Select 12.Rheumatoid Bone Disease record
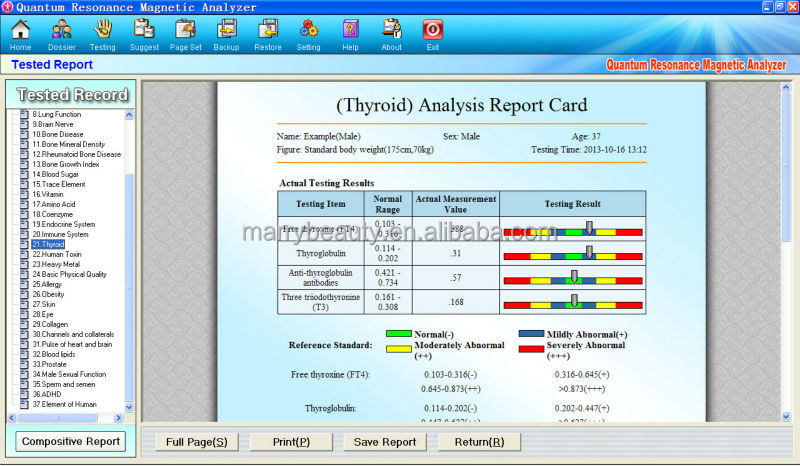The height and width of the screenshot is (466, 800). click(x=77, y=154)
